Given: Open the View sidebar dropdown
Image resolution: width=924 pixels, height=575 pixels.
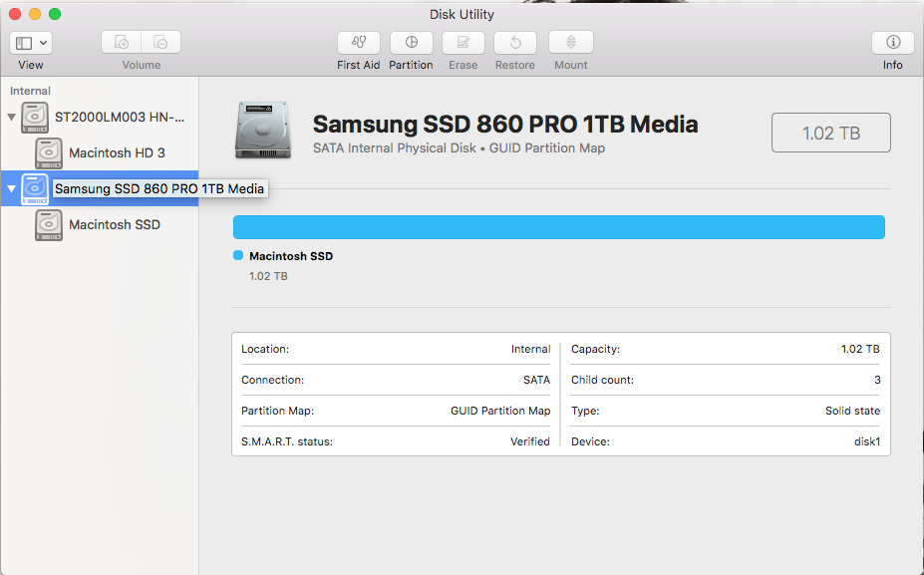Looking at the screenshot, I should tap(31, 43).
